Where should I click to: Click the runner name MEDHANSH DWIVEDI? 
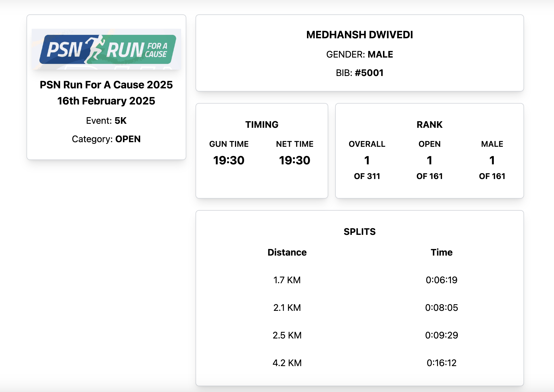359,35
